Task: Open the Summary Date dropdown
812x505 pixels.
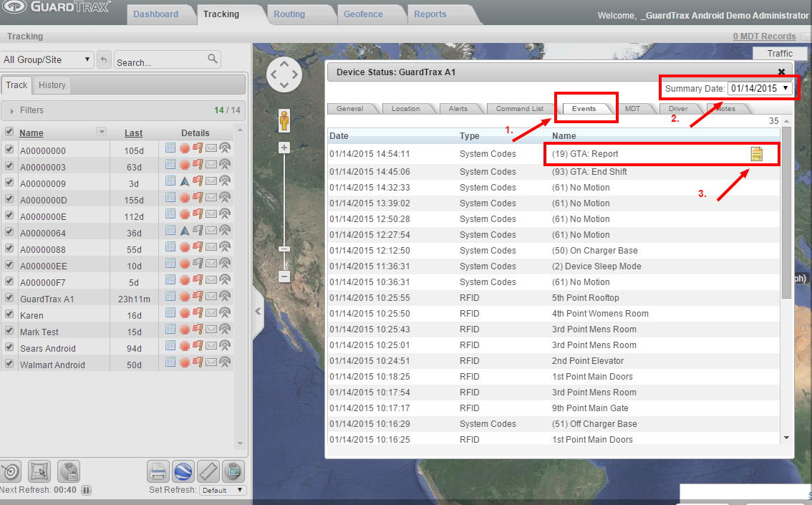Action: (759, 89)
